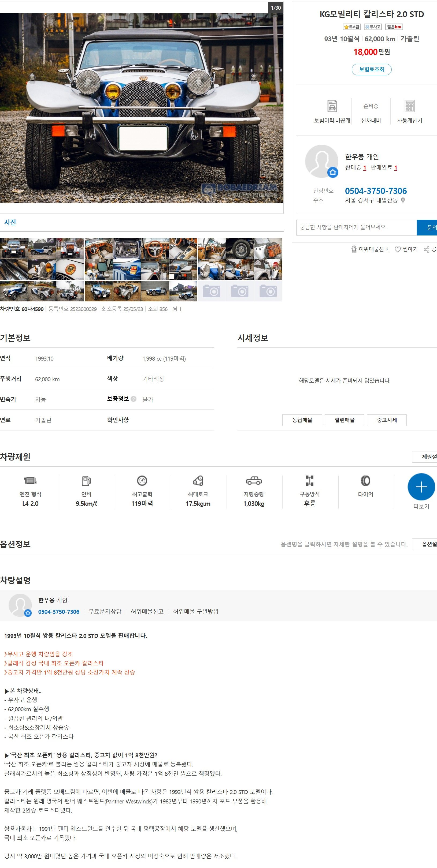Image resolution: width=437 pixels, height=868 pixels.
Task: Click the map pin next to seller address
Action: (x=403, y=200)
